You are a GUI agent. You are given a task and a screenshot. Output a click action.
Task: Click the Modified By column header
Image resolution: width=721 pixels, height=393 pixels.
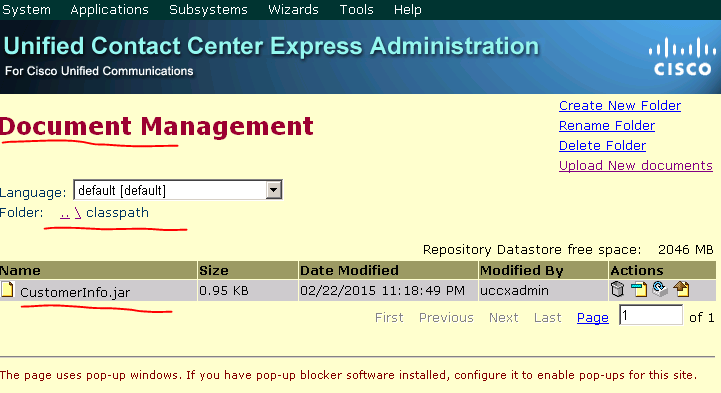pos(543,270)
